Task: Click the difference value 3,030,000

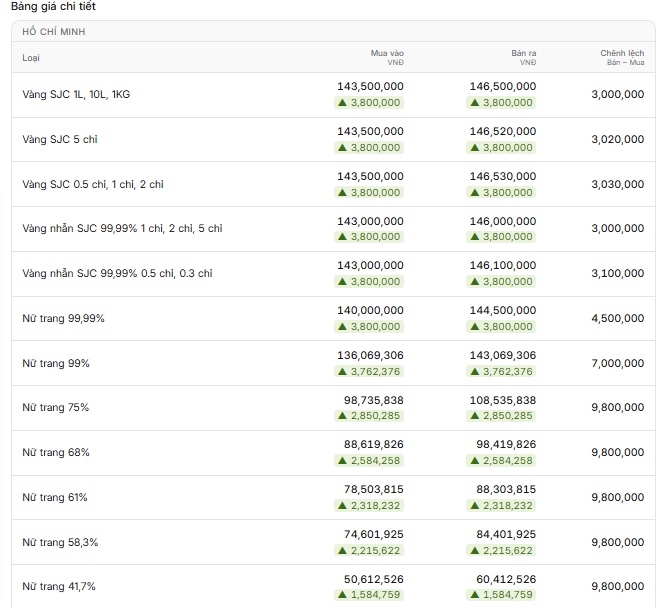Action: 618,184
